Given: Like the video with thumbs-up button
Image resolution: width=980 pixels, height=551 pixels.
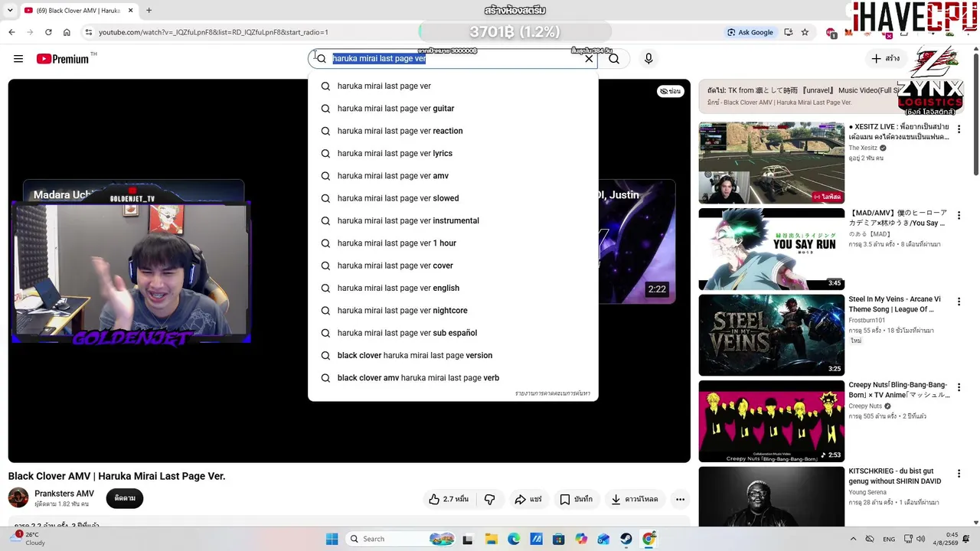Looking at the screenshot, I should 449,499.
